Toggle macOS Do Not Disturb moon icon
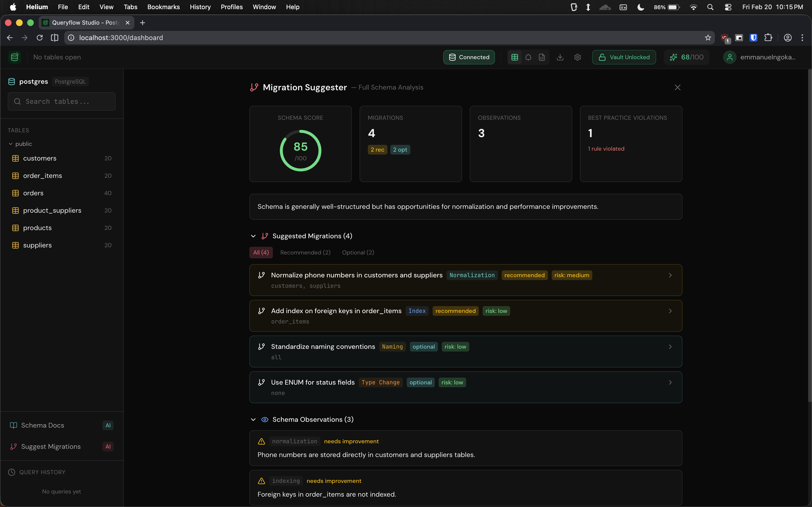The height and width of the screenshot is (507, 812). click(x=641, y=7)
